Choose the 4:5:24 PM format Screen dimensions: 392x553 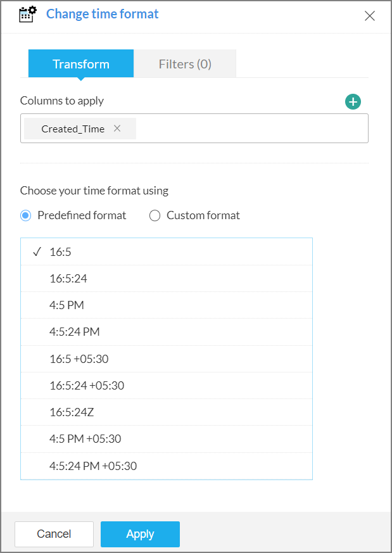tap(74, 332)
